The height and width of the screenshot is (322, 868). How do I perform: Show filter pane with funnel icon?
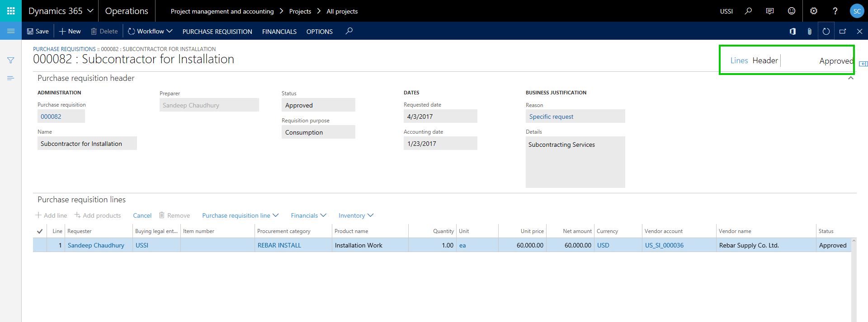(x=11, y=60)
